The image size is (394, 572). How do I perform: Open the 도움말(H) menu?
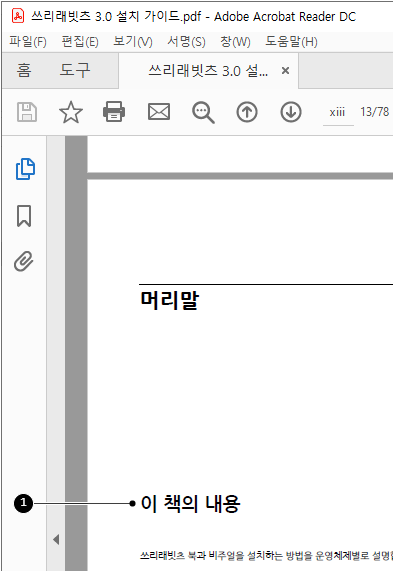291,42
